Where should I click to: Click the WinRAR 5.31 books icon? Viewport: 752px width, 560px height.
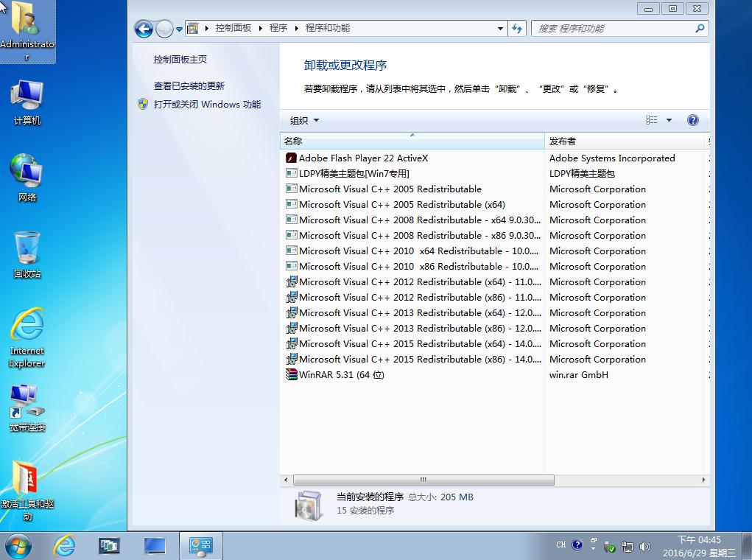tap(291, 374)
